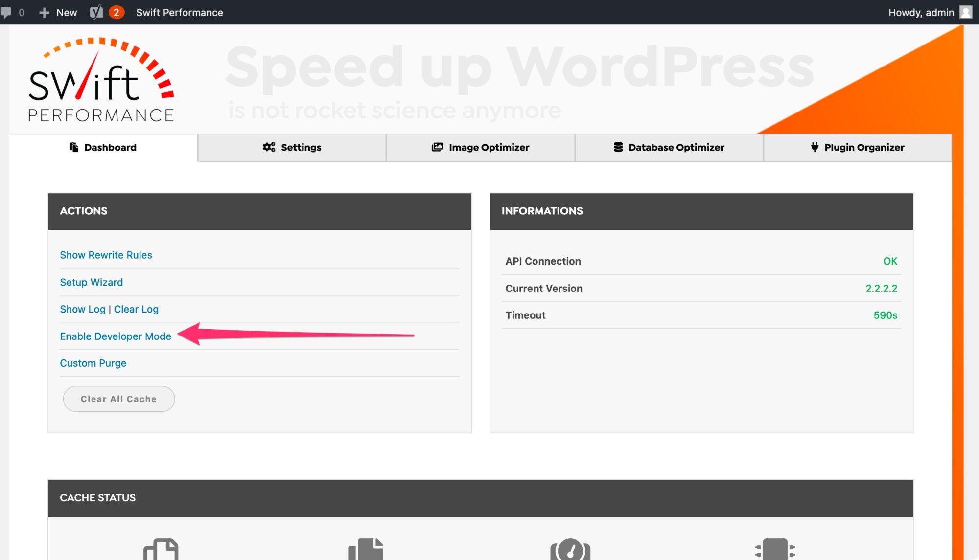Click the Clear All Cache button
The image size is (979, 560).
[118, 399]
